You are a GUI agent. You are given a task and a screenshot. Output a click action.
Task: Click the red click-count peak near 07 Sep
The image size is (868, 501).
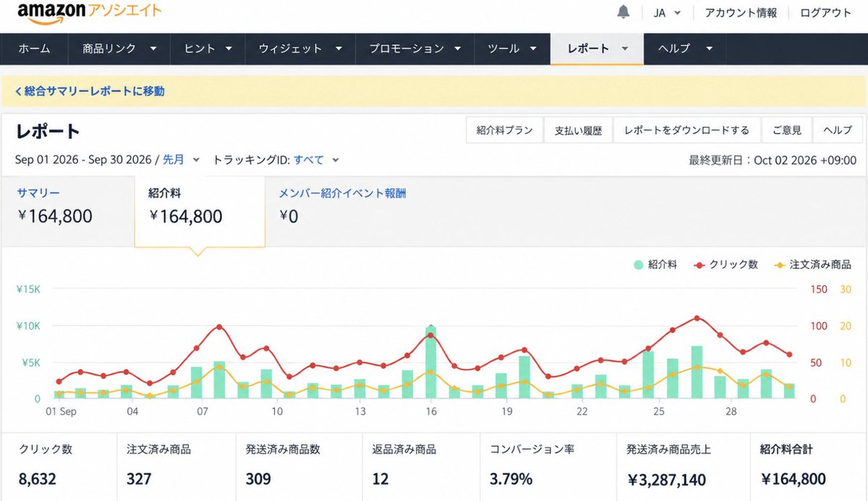[219, 327]
